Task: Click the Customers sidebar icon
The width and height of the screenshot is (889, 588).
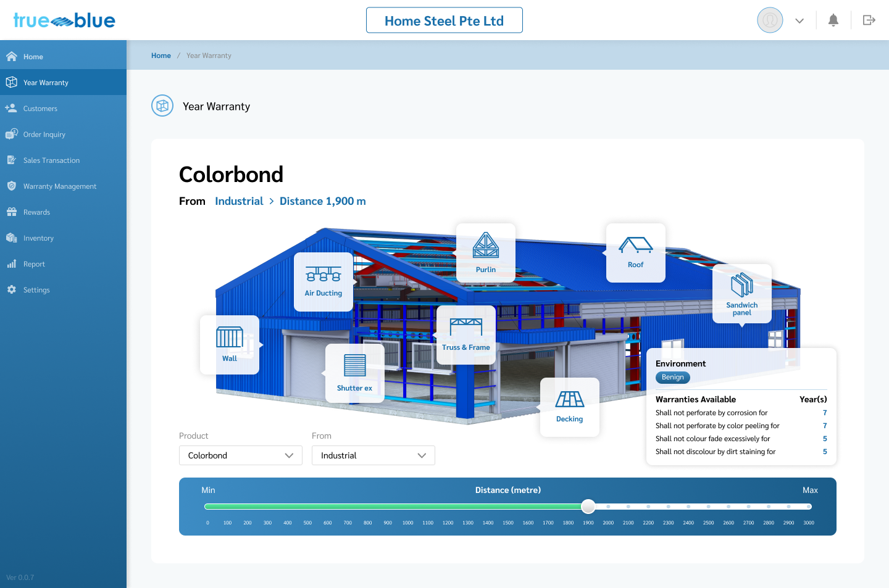Action: click(x=11, y=109)
